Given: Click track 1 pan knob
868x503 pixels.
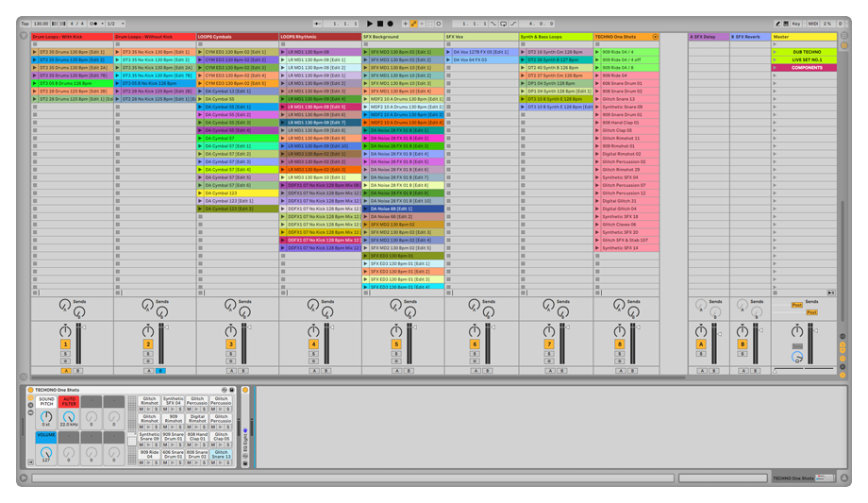Looking at the screenshot, I should [x=65, y=331].
